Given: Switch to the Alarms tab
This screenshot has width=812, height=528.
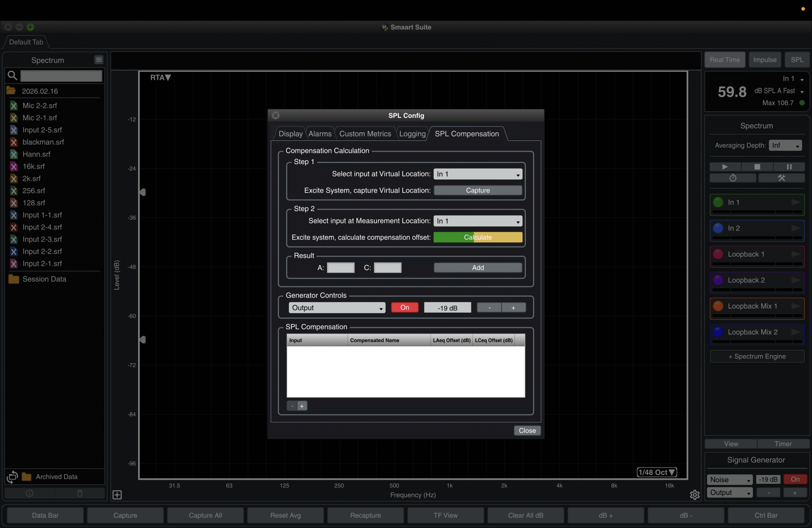Looking at the screenshot, I should [320, 134].
